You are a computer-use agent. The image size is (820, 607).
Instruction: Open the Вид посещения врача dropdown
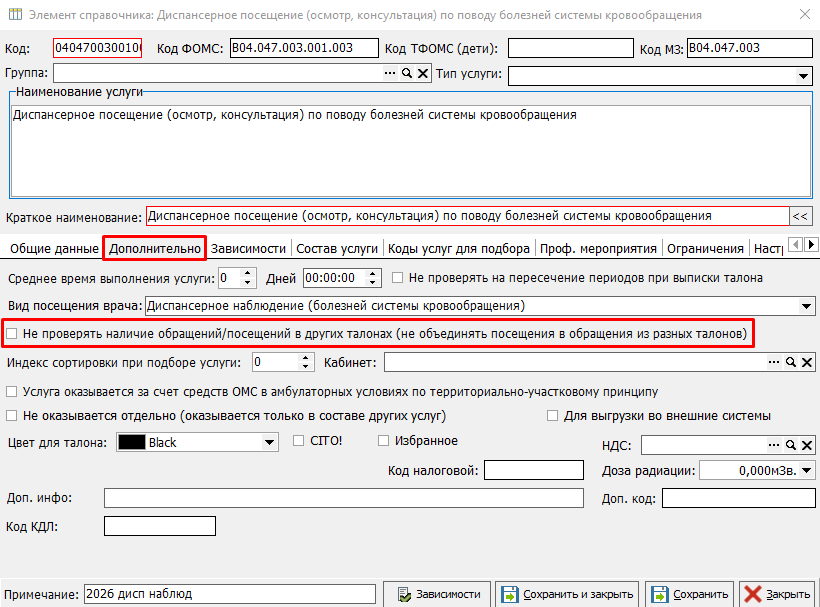pyautogui.click(x=806, y=306)
